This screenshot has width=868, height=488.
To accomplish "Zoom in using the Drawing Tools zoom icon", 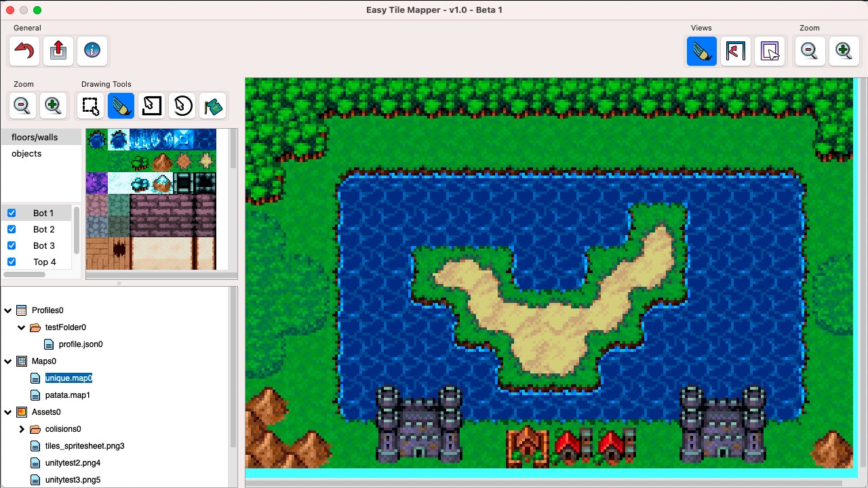I will [x=54, y=106].
